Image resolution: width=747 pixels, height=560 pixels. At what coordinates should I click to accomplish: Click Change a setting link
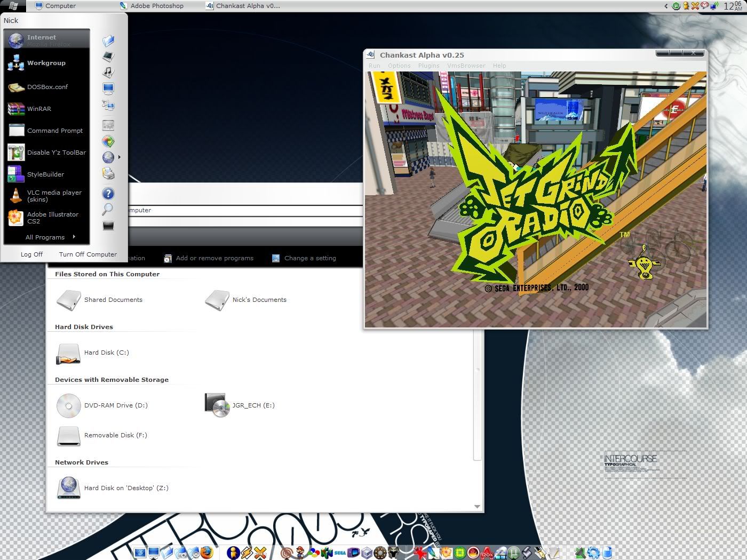(304, 258)
